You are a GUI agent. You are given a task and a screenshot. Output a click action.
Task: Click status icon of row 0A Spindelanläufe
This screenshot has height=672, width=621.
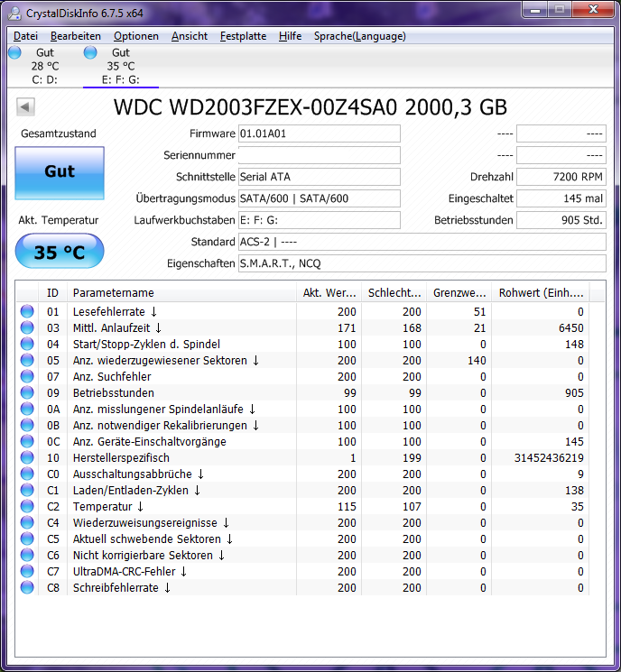point(27,409)
